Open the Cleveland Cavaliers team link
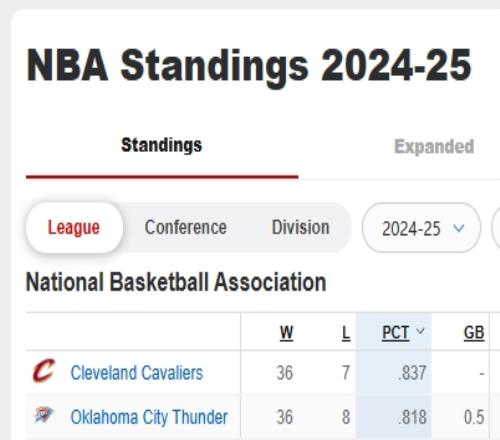The height and width of the screenshot is (440, 500). click(x=137, y=373)
